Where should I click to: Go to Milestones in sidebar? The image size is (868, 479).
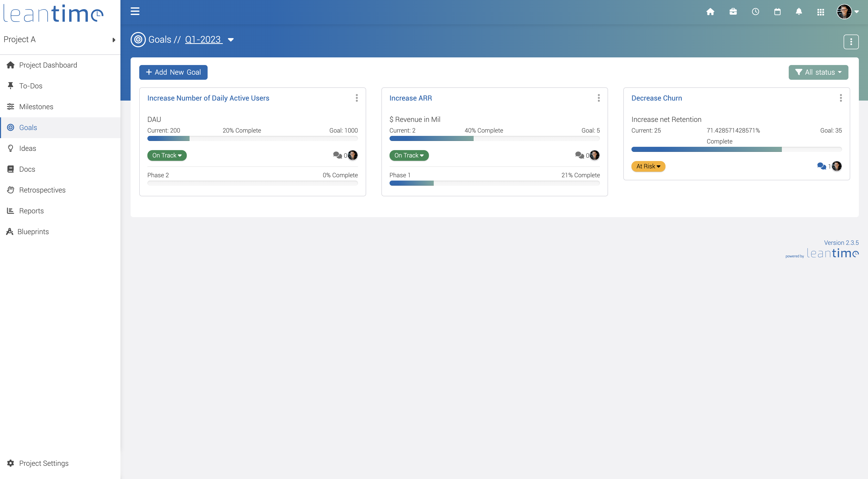point(36,107)
